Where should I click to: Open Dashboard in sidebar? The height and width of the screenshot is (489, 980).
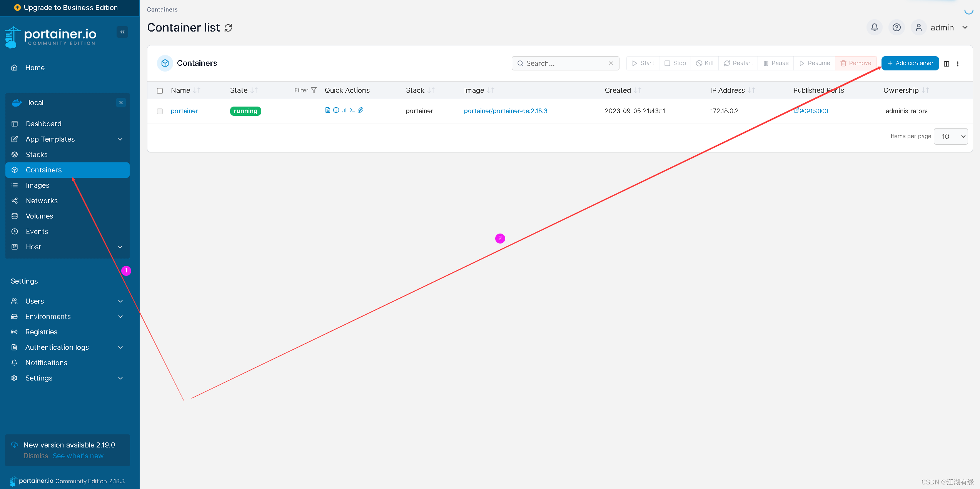pos(67,124)
